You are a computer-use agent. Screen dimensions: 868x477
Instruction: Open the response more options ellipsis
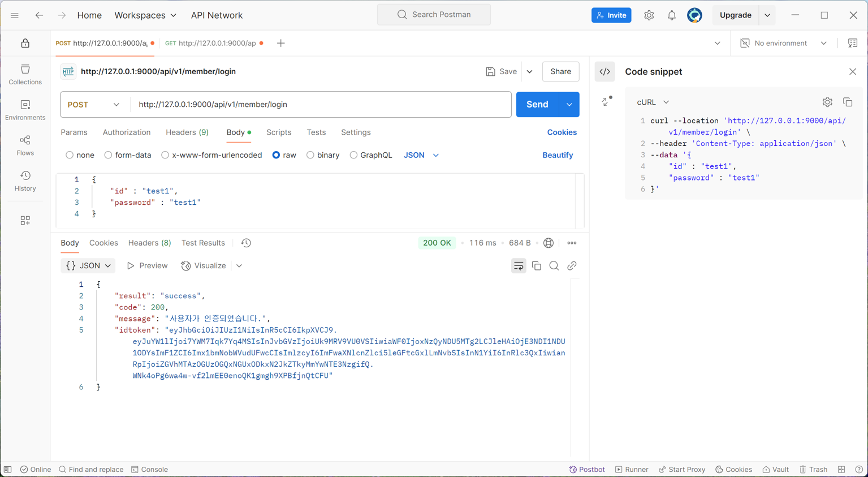click(x=572, y=243)
